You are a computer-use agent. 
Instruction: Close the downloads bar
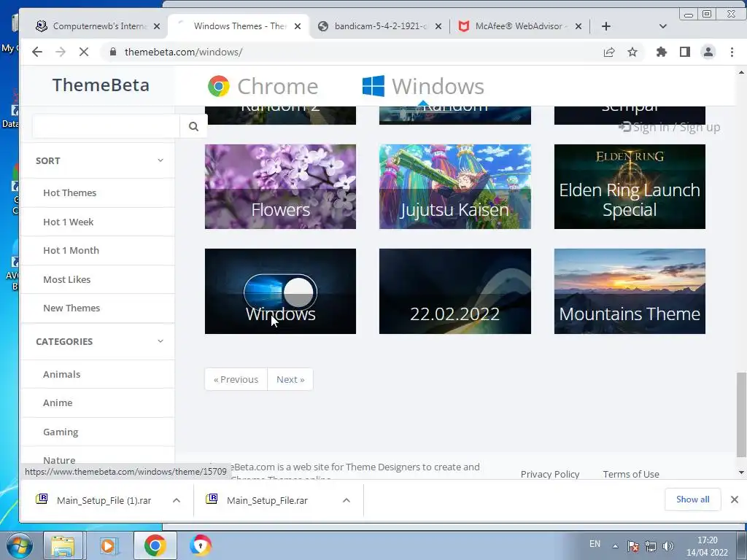(734, 499)
